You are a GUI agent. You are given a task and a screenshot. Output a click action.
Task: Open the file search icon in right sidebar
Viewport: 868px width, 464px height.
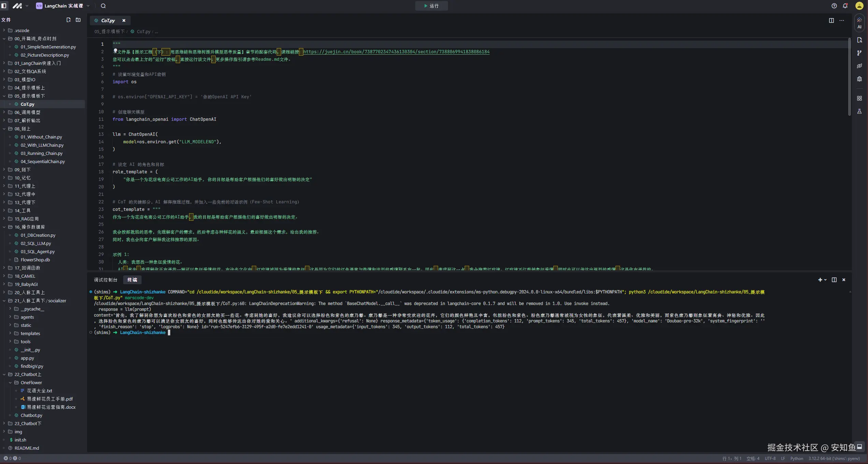pyautogui.click(x=859, y=40)
